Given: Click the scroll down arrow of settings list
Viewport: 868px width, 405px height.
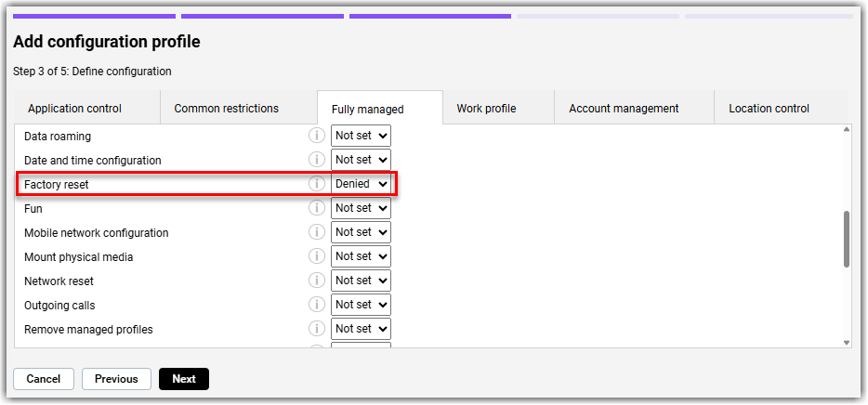Looking at the screenshot, I should tap(846, 342).
